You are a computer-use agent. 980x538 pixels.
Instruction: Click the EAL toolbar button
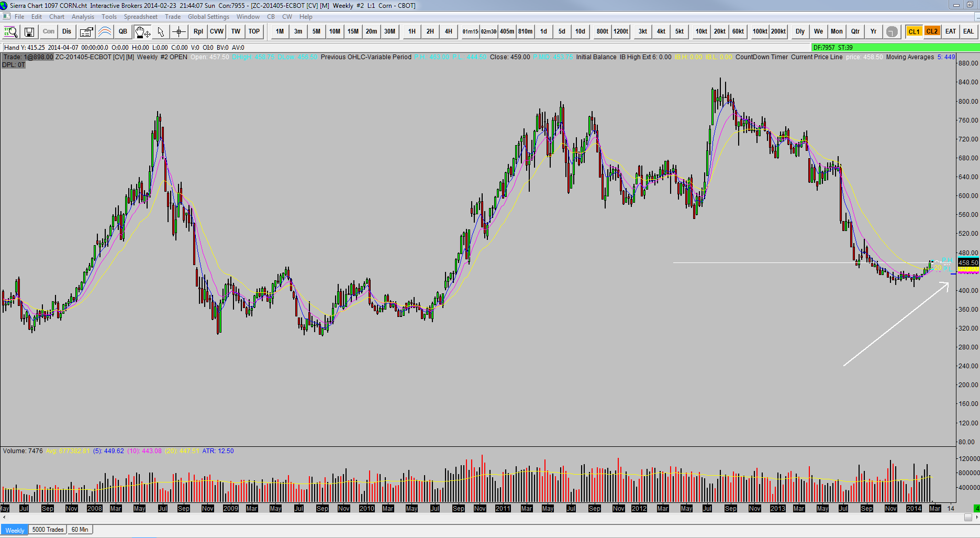[969, 31]
